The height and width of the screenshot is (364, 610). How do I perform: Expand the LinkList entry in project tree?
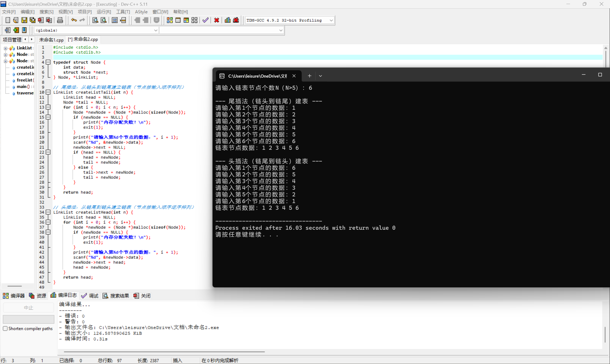(x=5, y=48)
